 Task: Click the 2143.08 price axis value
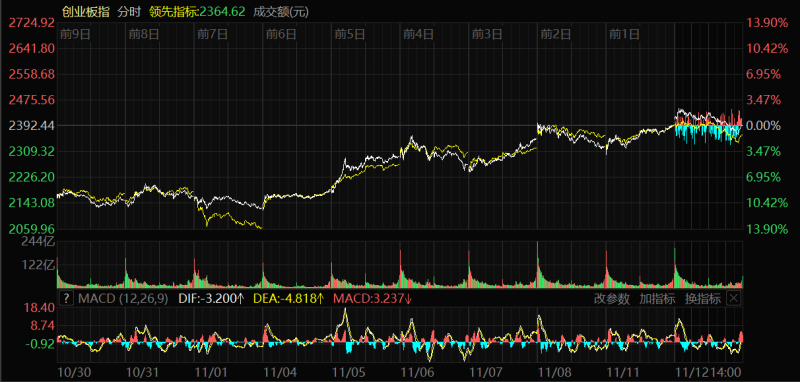[x=31, y=203]
